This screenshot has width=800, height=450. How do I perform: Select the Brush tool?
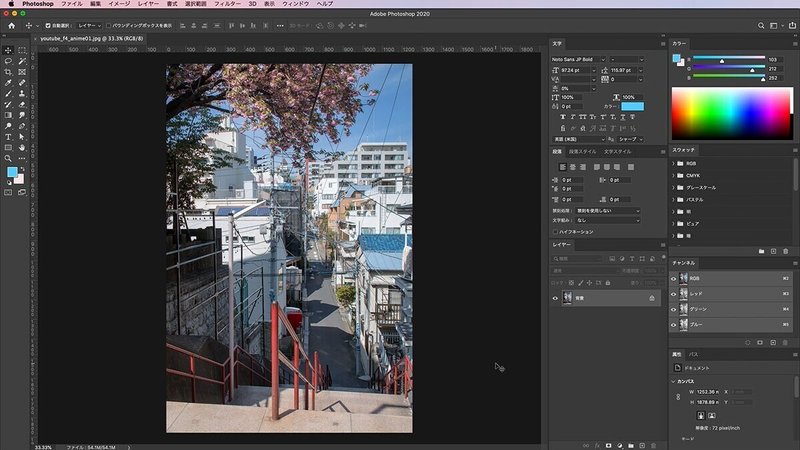[8, 93]
